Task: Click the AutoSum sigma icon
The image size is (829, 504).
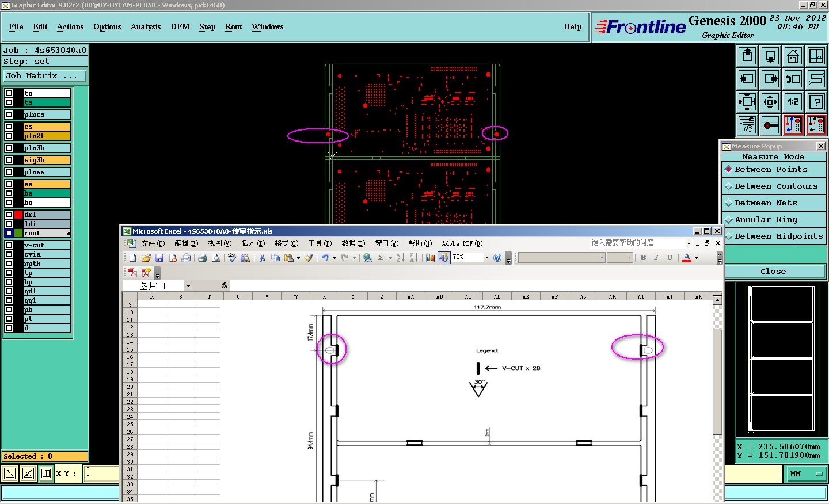Action: [381, 258]
